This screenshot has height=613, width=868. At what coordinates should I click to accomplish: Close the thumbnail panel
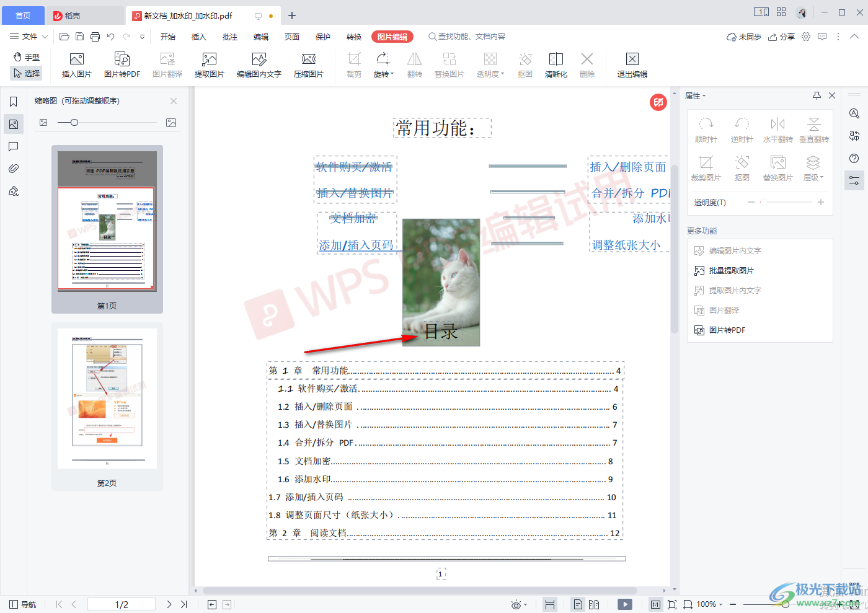point(174,101)
